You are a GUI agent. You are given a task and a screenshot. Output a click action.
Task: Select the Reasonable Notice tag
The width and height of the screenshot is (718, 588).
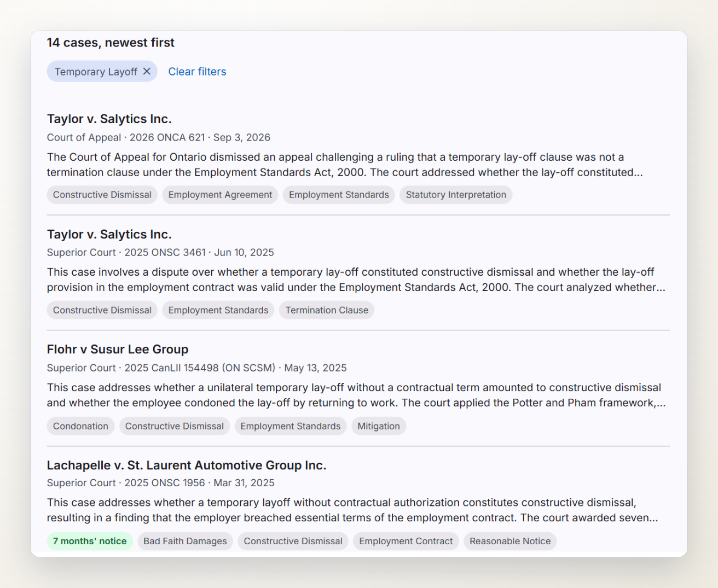tap(510, 541)
